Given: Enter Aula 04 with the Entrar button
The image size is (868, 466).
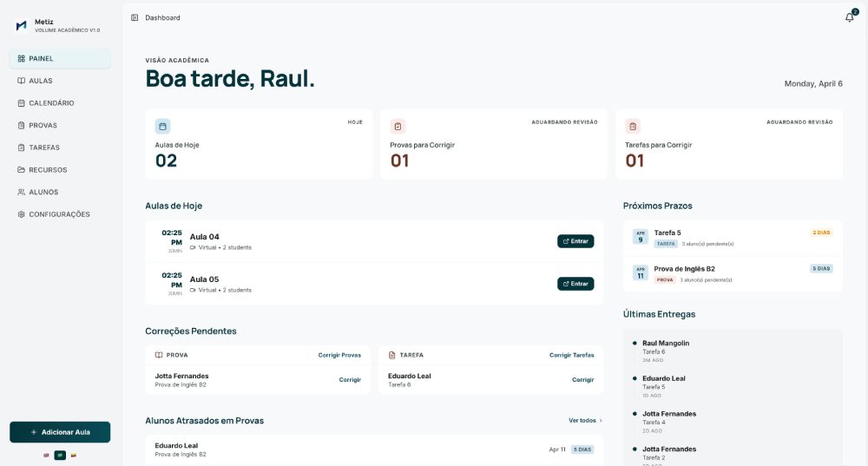Looking at the screenshot, I should (x=575, y=241).
